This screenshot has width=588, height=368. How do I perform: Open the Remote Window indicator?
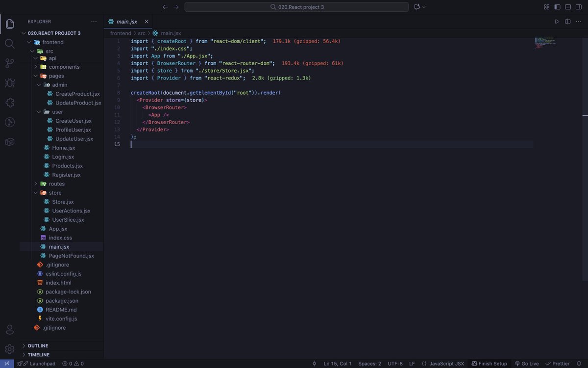coord(7,364)
